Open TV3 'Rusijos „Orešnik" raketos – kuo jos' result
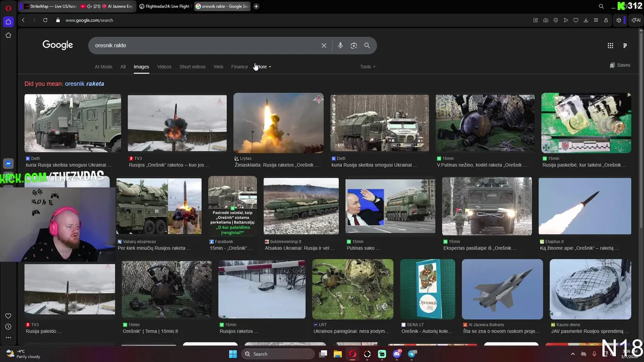This screenshot has height=362, width=644. pyautogui.click(x=169, y=165)
